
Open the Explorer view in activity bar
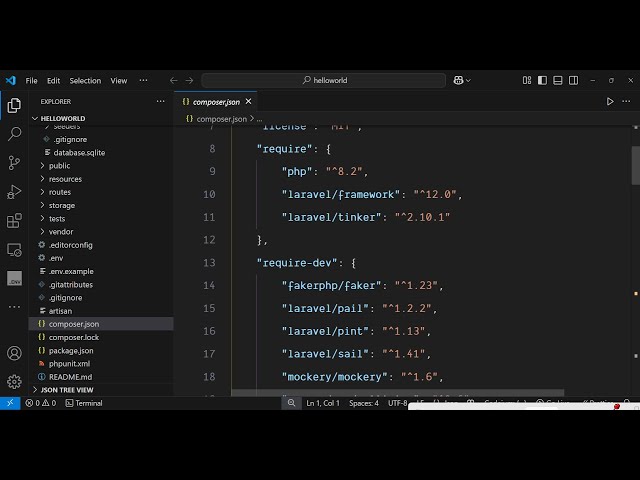point(14,105)
